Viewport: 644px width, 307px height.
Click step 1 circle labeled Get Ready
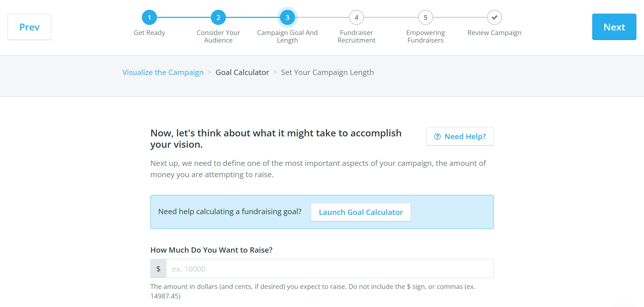149,17
